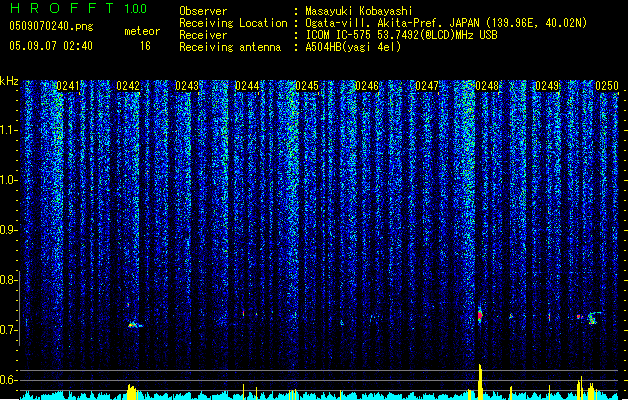Click the kHz axis unit label

tap(9, 81)
